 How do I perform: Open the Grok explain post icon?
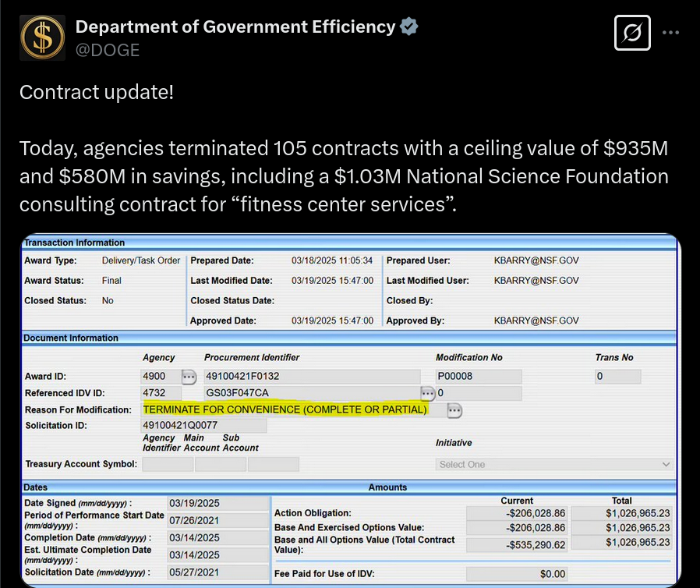coord(632,33)
